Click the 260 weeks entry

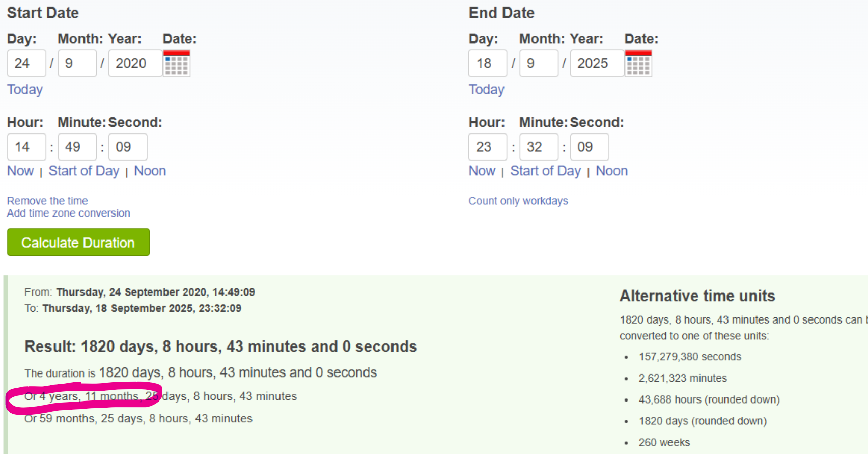coord(664,442)
